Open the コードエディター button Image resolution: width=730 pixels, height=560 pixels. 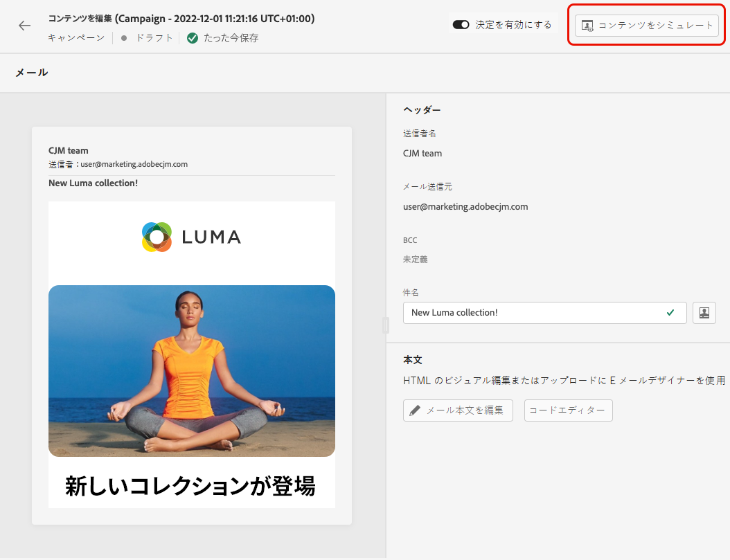point(568,410)
